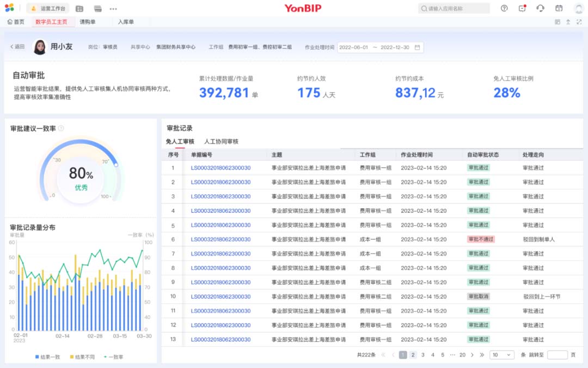Click the application name search field
The width and height of the screenshot is (588, 368).
454,8
